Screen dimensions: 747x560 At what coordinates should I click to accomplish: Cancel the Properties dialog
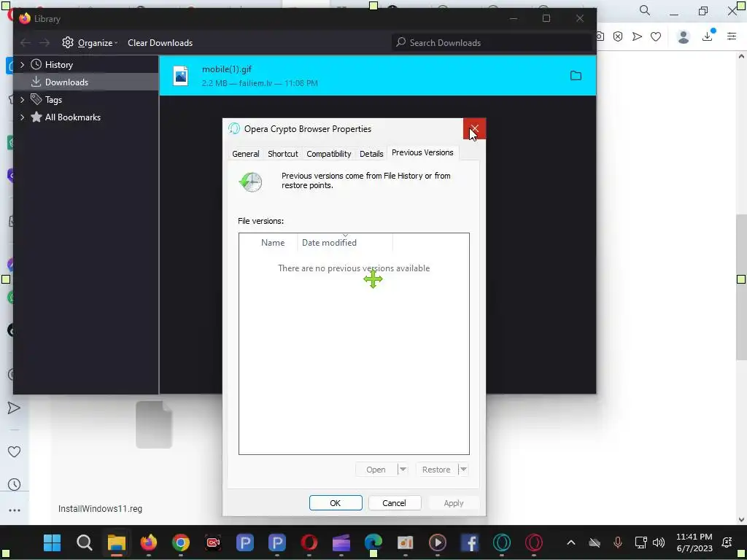pos(395,503)
